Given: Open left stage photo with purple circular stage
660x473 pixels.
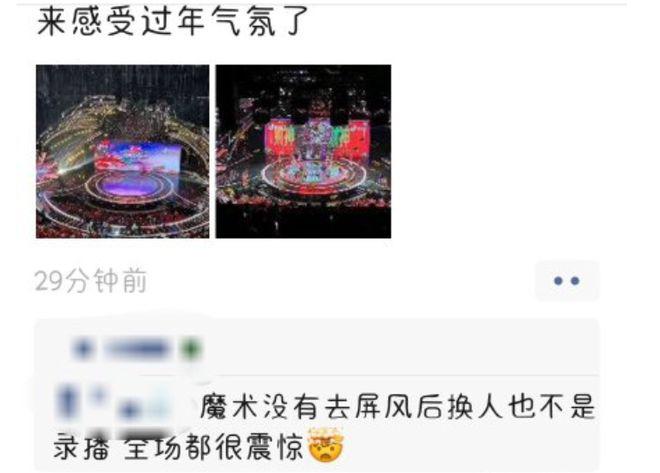Looking at the screenshot, I should click(x=122, y=151).
